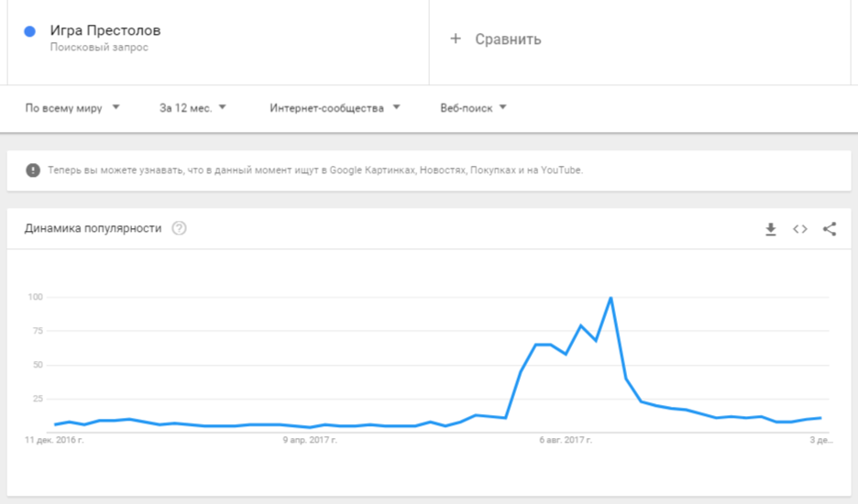The width and height of the screenshot is (858, 504).
Task: Click the blue dot for Игра Престолов
Action: 30,32
